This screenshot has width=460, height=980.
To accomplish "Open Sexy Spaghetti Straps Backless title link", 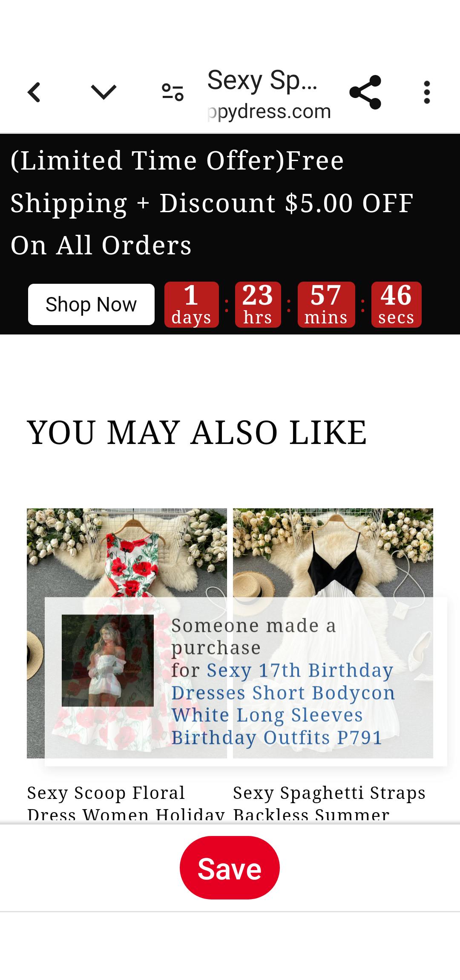I will 329,804.
